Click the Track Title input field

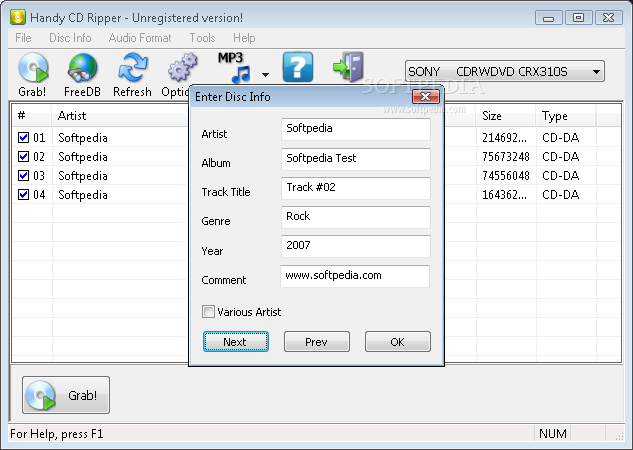pos(356,188)
